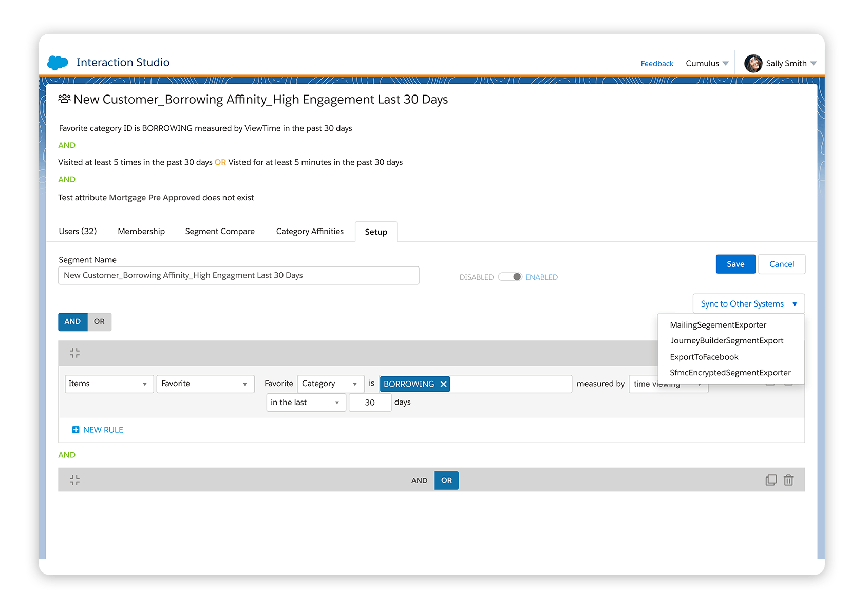The height and width of the screenshot is (611, 868).
Task: Select the top-level OR operator
Action: pyautogui.click(x=99, y=321)
